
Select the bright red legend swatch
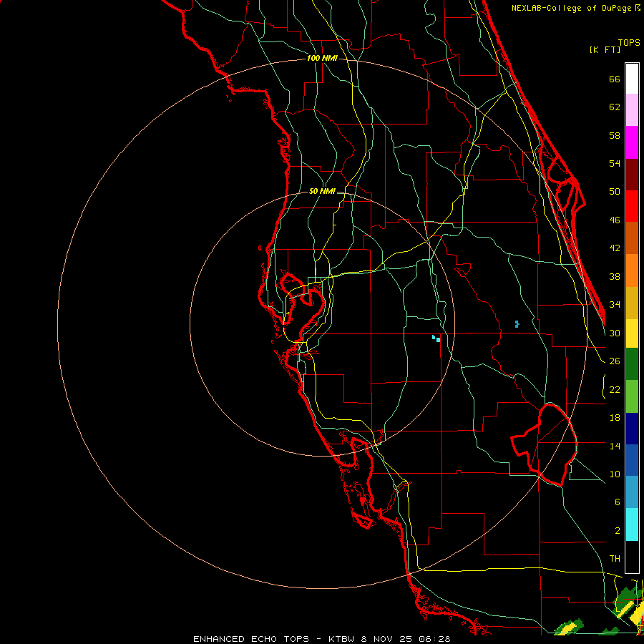[632, 206]
